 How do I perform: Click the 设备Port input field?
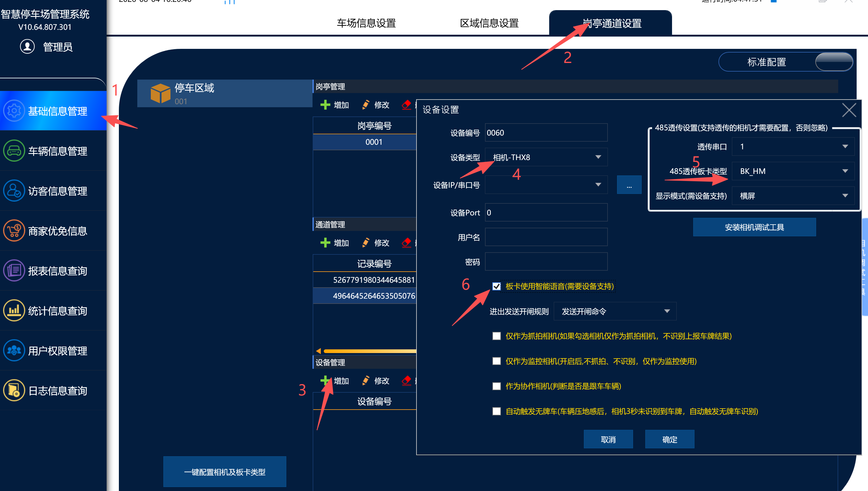click(546, 212)
